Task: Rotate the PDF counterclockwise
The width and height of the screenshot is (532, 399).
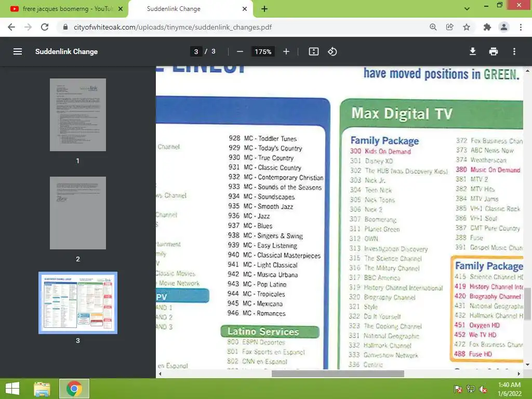Action: (x=332, y=51)
